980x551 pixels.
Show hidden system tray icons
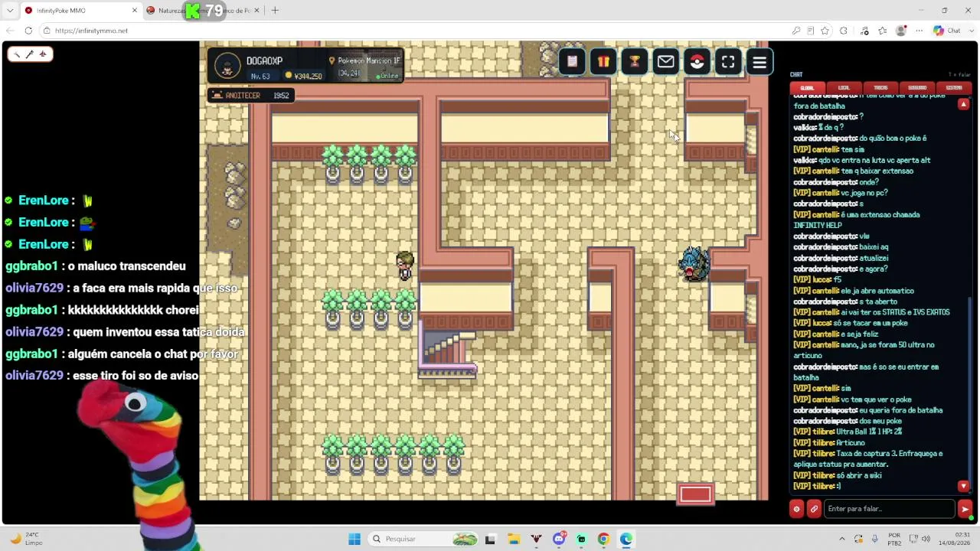[842, 539]
